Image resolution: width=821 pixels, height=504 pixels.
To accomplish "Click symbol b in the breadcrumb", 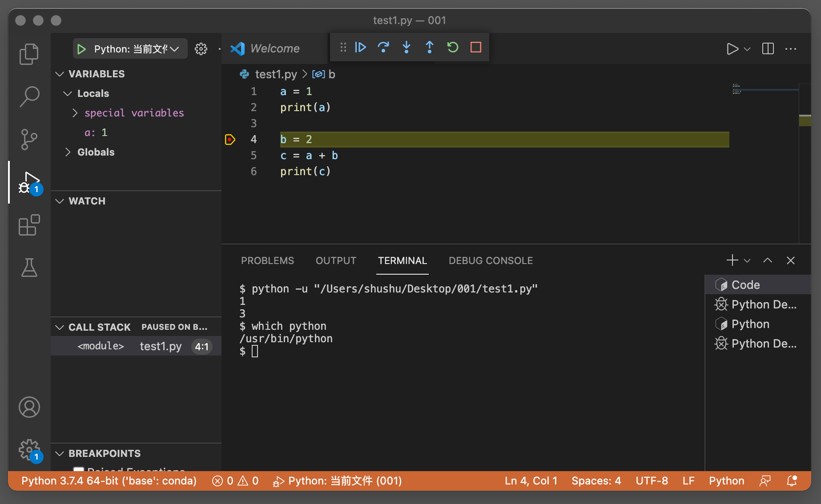I will tap(324, 74).
